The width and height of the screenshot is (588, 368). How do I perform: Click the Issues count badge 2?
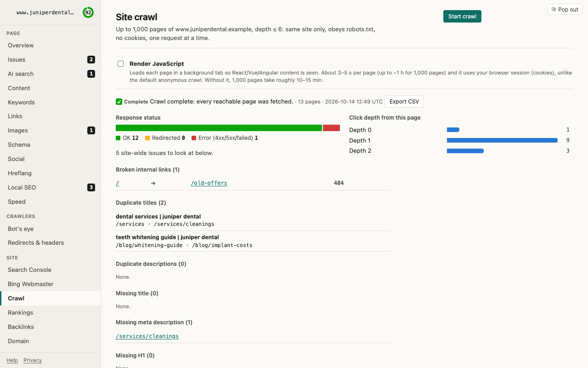91,59
